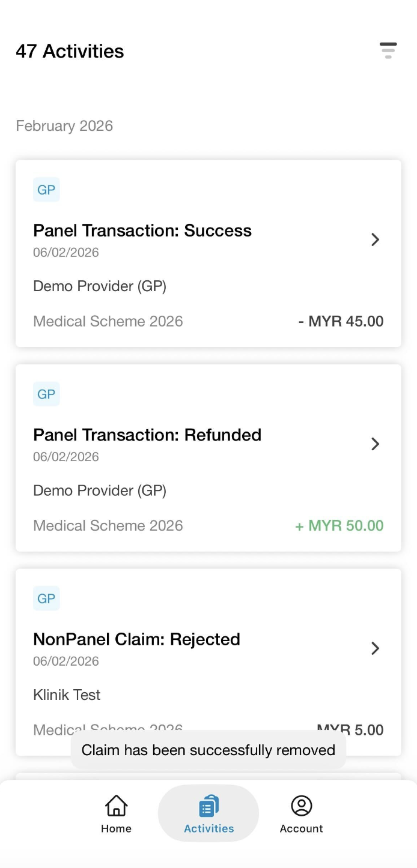This screenshot has height=868, width=417.
Task: Click GP badge on Refunded transaction card
Action: click(x=46, y=394)
